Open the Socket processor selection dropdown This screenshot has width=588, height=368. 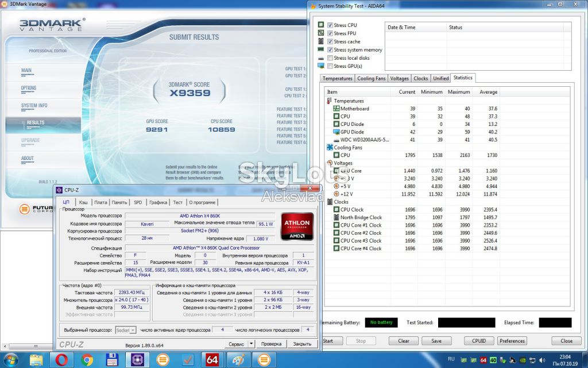126,330
